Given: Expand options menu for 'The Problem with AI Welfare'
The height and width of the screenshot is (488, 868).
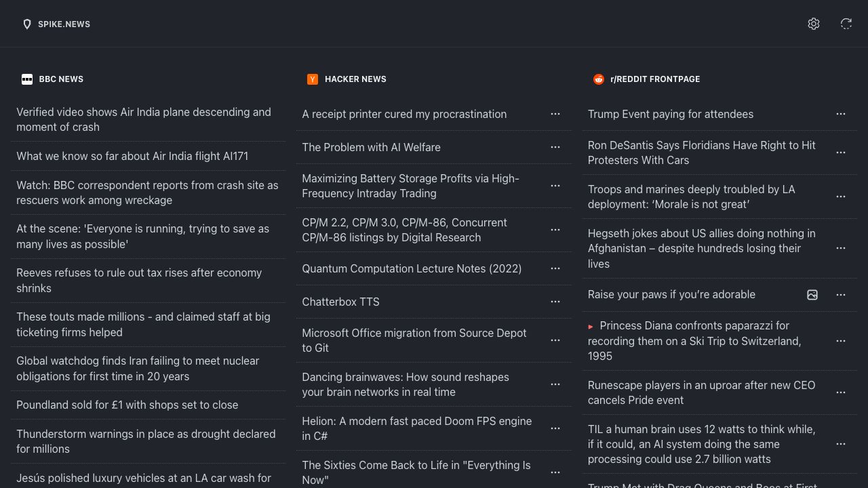Looking at the screenshot, I should 555,147.
